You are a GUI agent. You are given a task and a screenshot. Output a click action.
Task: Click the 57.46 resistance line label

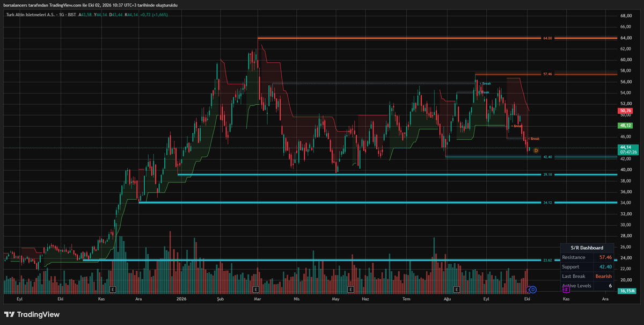(547, 74)
